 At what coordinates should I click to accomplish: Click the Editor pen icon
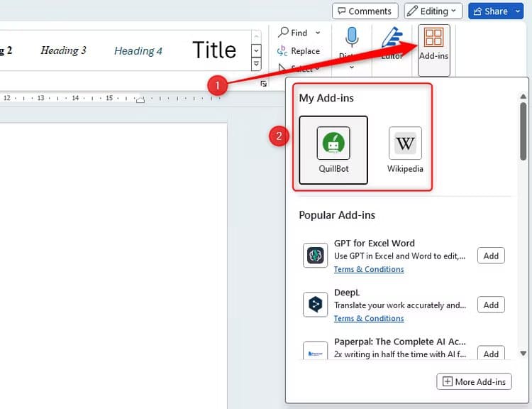point(392,37)
